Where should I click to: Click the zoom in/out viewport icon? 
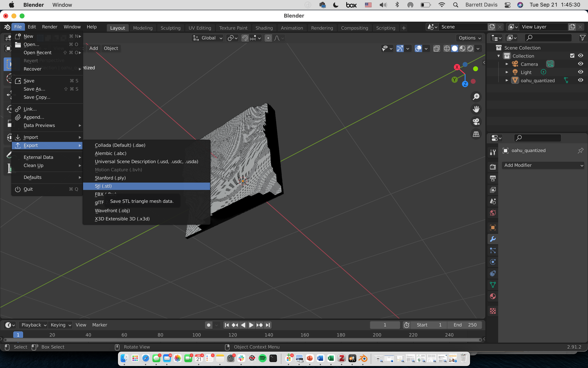click(x=476, y=97)
